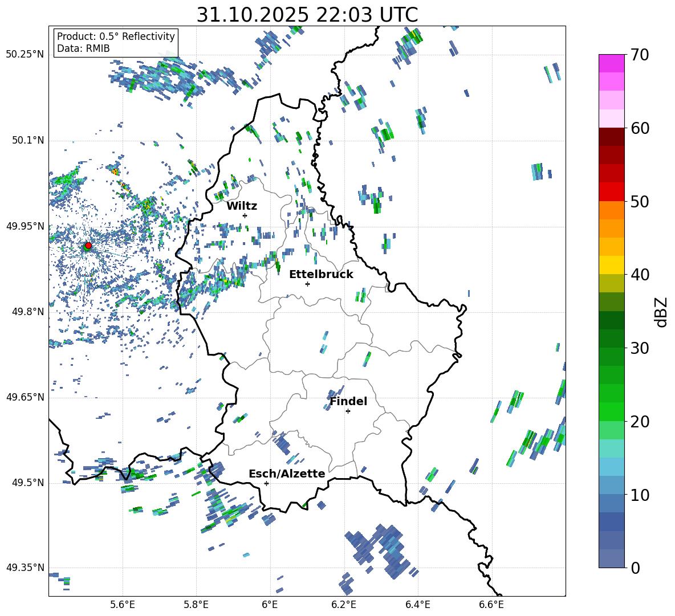Click the title 31.10.2025 22:03 UTC
This screenshot has width=675, height=616.
coord(307,15)
